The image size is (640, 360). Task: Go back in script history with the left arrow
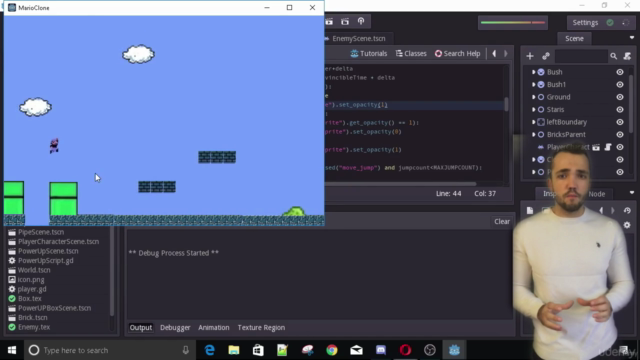pos(494,53)
